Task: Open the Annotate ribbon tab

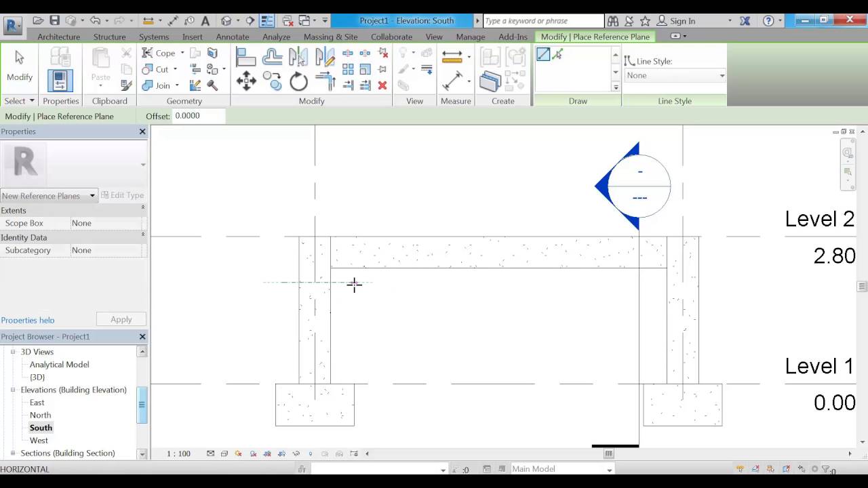Action: (x=233, y=37)
